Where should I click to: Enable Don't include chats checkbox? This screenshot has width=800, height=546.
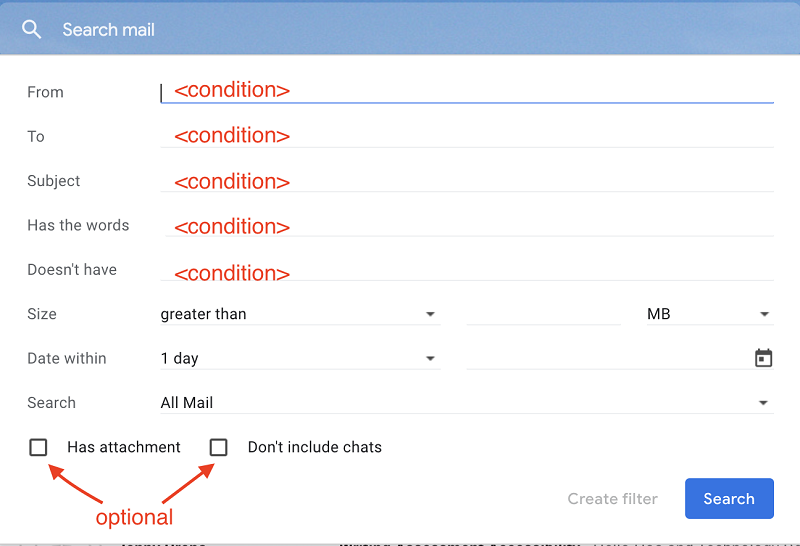coord(218,447)
